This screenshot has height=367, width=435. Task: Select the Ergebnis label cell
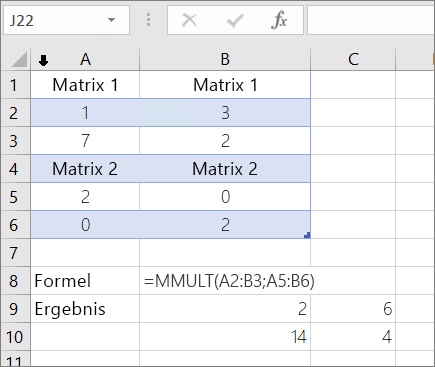click(85, 309)
